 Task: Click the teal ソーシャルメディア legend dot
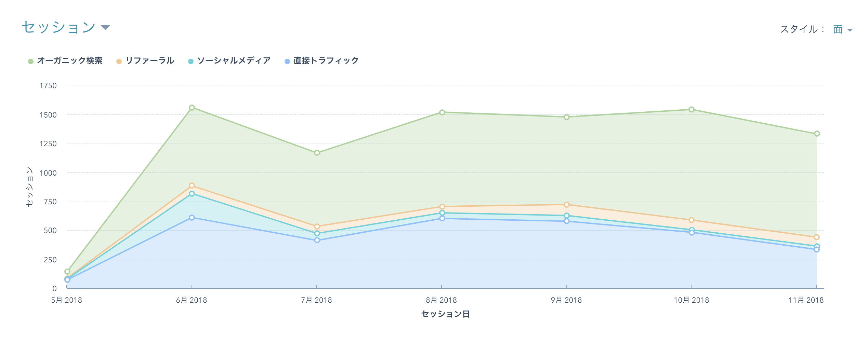click(191, 61)
